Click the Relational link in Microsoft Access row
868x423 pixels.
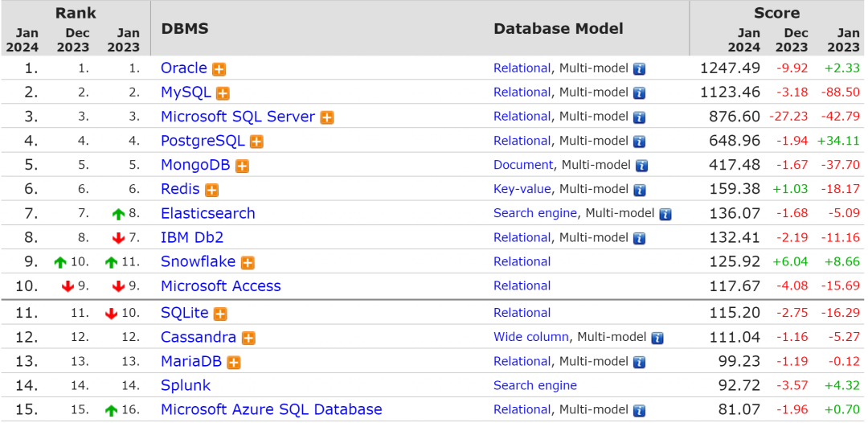coord(522,285)
